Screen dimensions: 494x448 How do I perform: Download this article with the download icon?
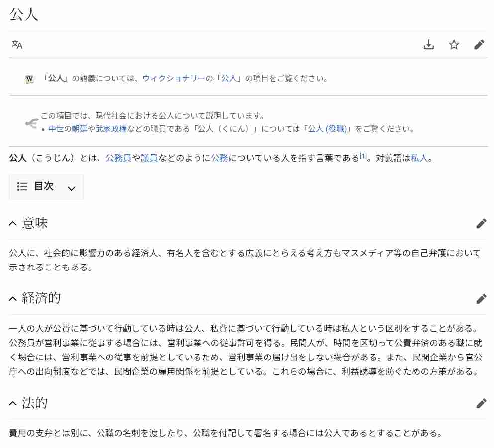click(428, 45)
